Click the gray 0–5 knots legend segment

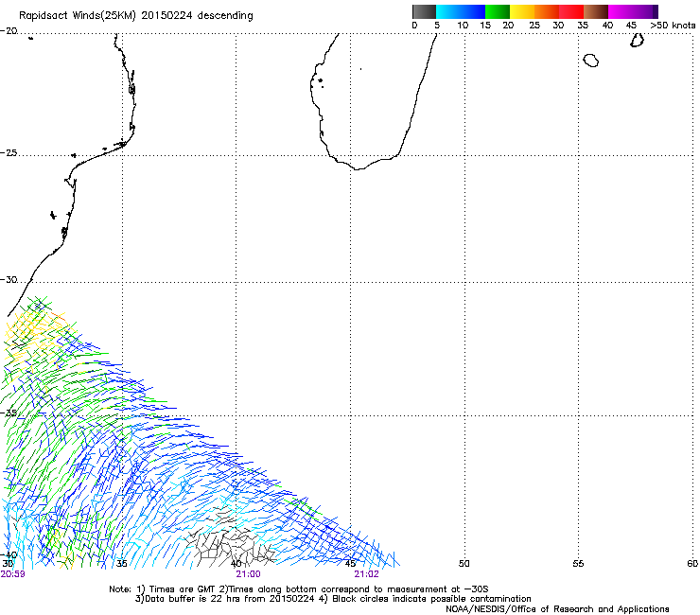pos(424,11)
